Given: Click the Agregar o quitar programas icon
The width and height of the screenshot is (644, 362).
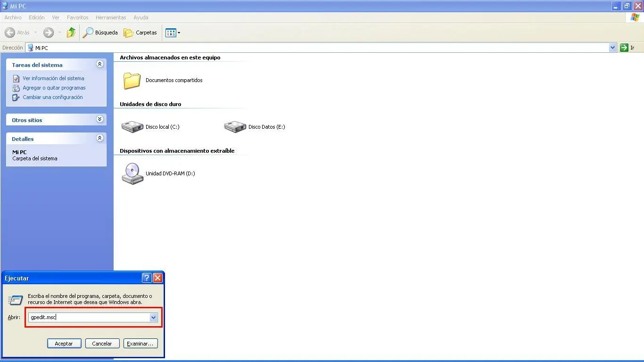Looking at the screenshot, I should [16, 88].
